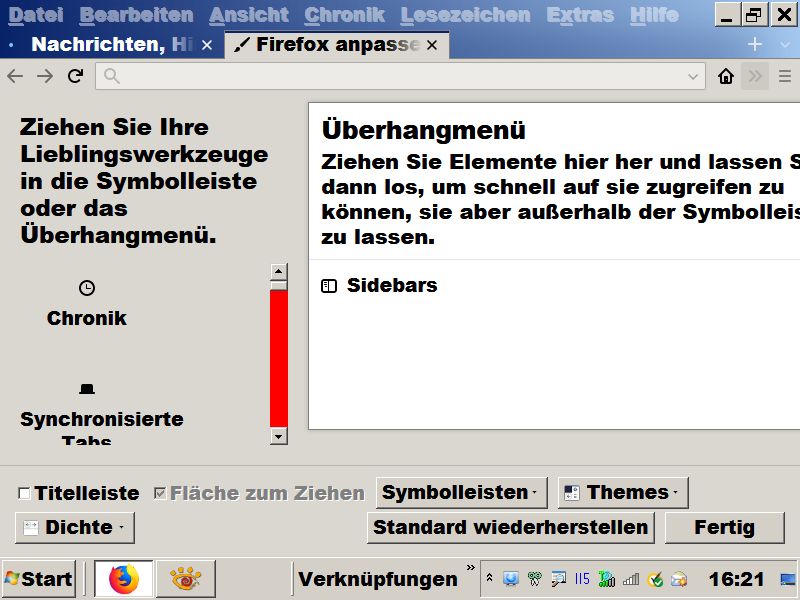Open a new tab with plus icon

pos(755,44)
